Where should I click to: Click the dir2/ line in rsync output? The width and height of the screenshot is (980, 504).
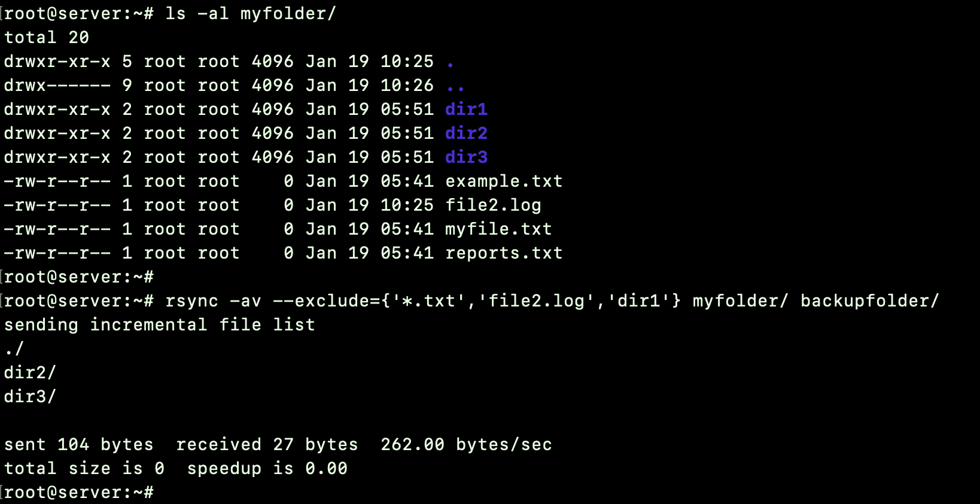(30, 373)
